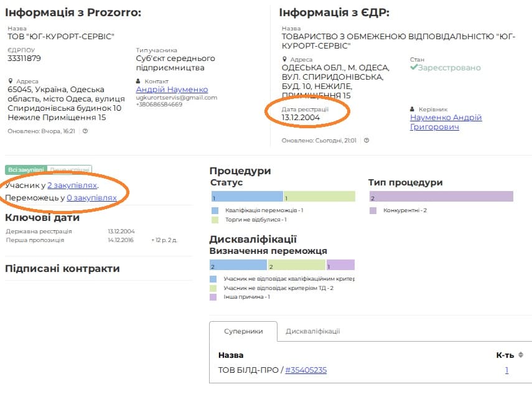Click the blue Кваліфікація переможців status bar

[x=247, y=197]
